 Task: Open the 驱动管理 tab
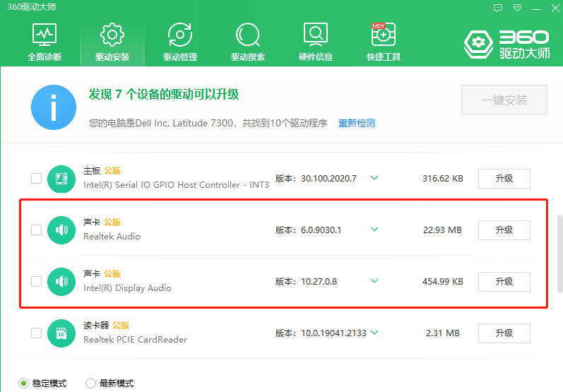[180, 42]
